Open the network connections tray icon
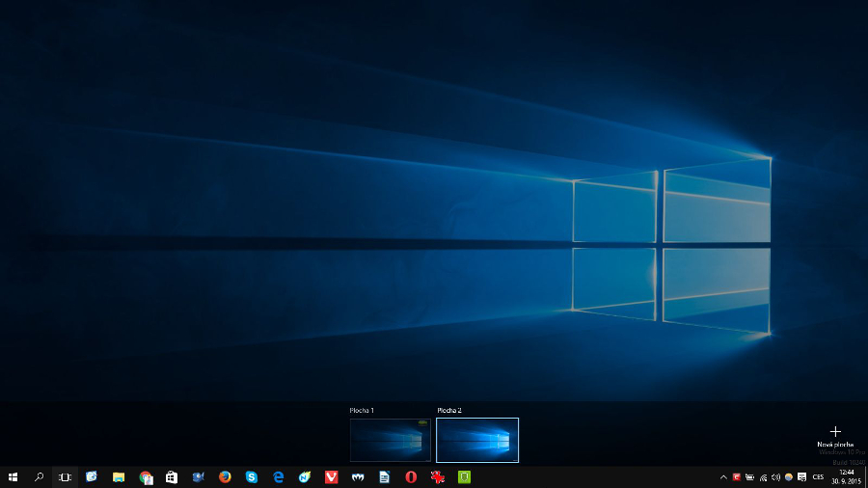This screenshot has height=488, width=868. (x=763, y=476)
